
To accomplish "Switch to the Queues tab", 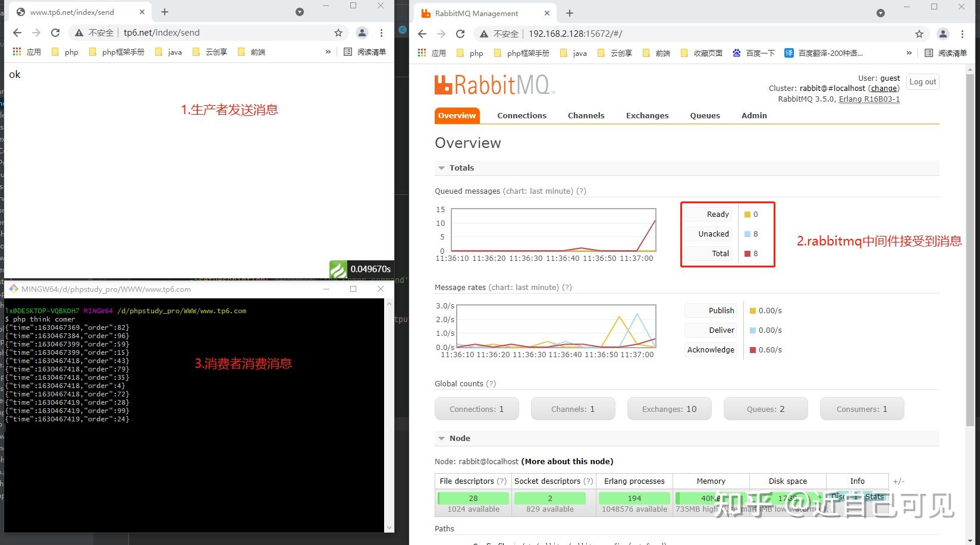I will click(705, 115).
